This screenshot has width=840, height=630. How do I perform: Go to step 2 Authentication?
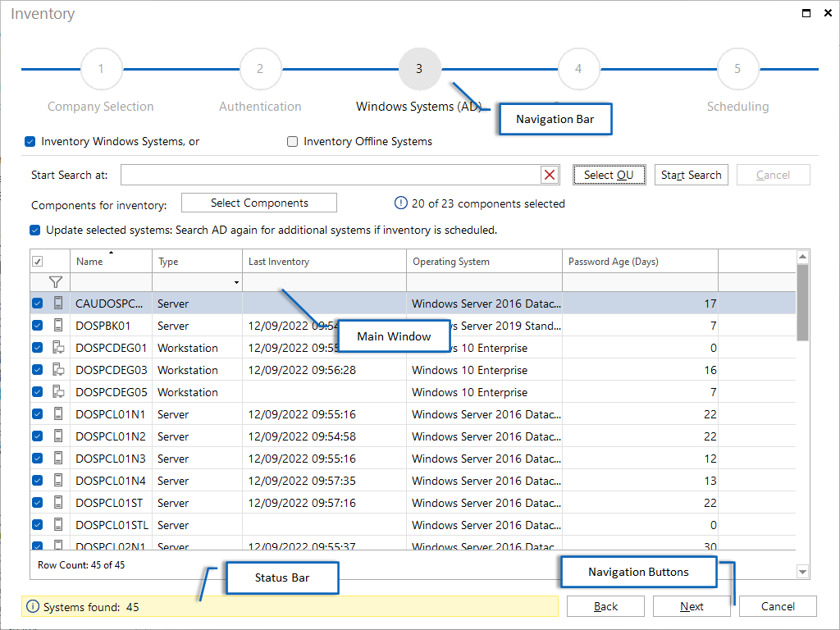tap(260, 69)
